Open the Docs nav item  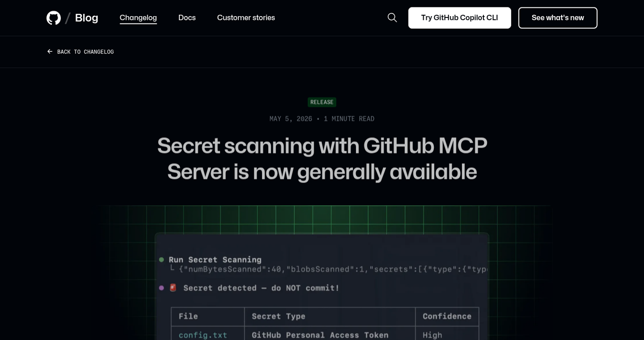click(x=187, y=17)
